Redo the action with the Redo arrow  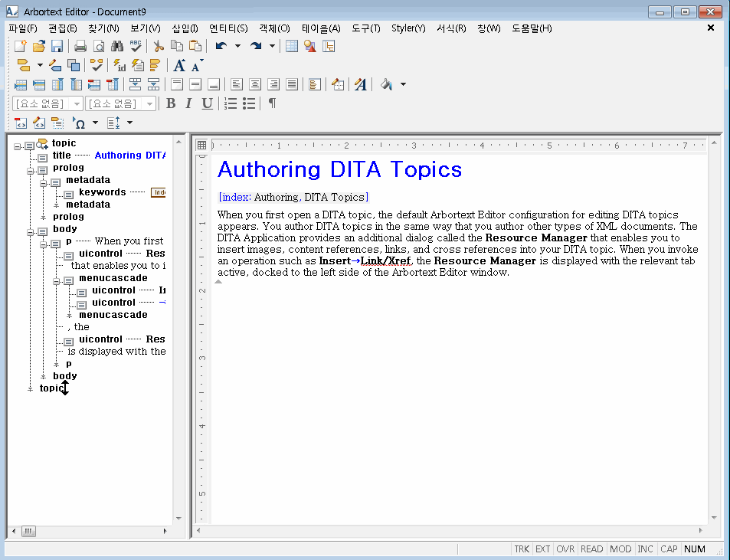(256, 46)
